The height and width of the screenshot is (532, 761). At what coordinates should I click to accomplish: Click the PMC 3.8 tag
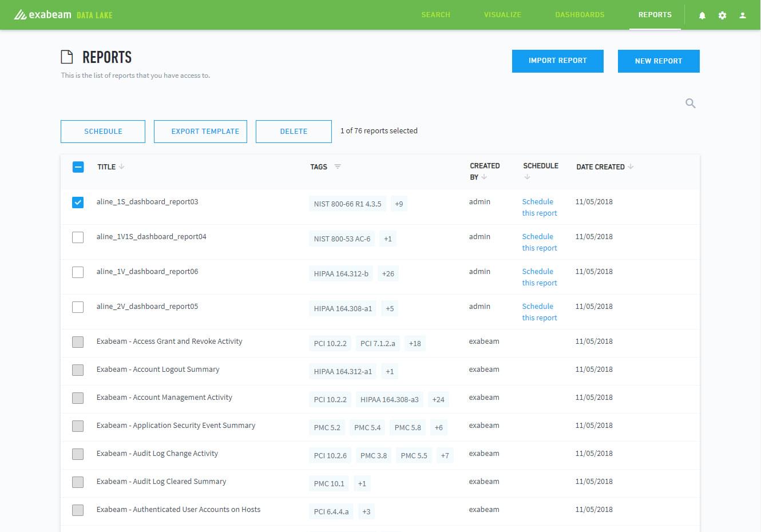click(374, 455)
